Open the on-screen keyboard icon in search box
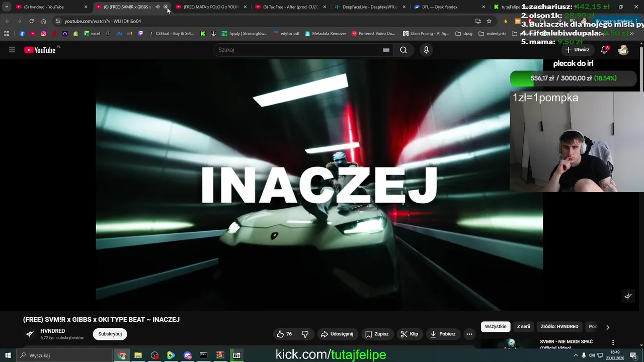Image resolution: width=644 pixels, height=362 pixels. (x=386, y=50)
